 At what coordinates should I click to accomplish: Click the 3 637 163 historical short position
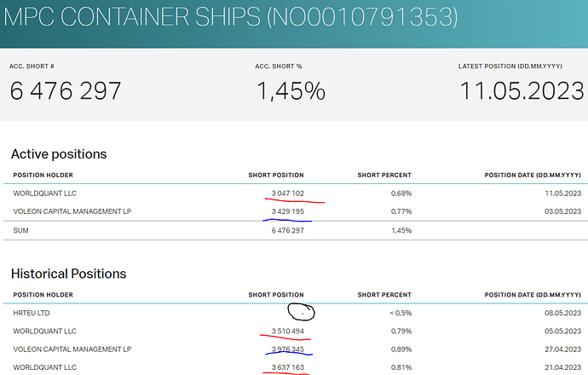click(x=288, y=367)
